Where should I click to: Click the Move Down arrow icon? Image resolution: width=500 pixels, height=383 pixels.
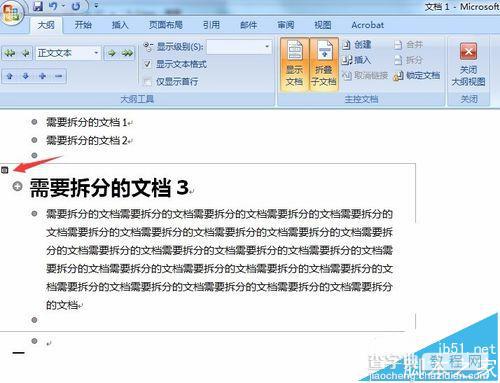pyautogui.click(x=26, y=76)
